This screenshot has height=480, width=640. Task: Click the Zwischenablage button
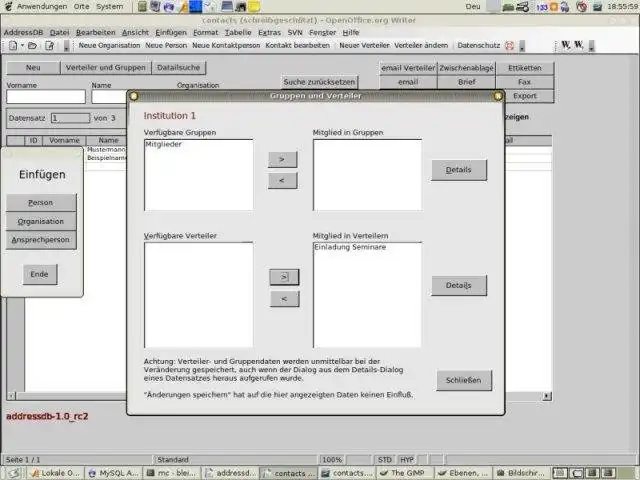click(x=466, y=68)
